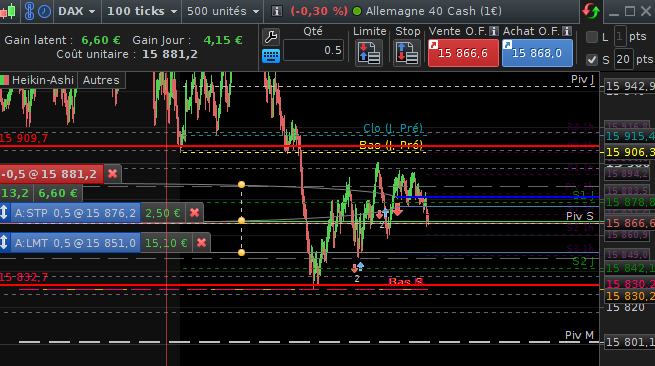This screenshot has width=655, height=366.
Task: Click the 2,50 € value on stop order
Action: 163,213
